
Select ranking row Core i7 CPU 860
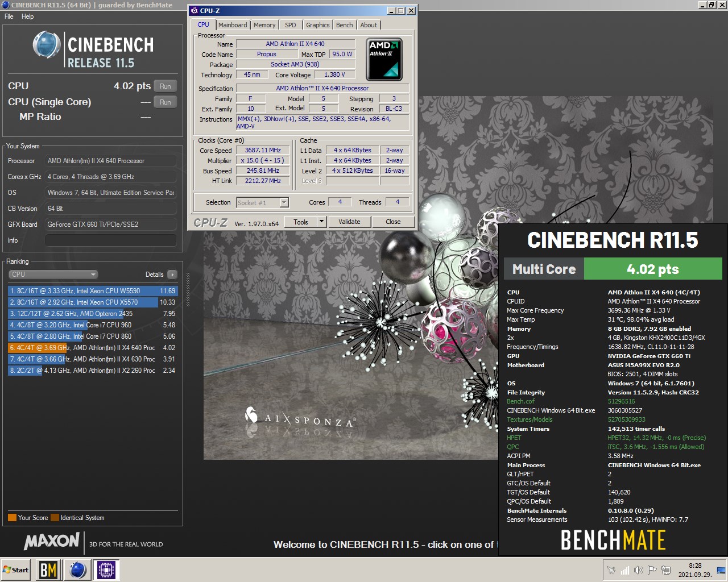point(92,336)
